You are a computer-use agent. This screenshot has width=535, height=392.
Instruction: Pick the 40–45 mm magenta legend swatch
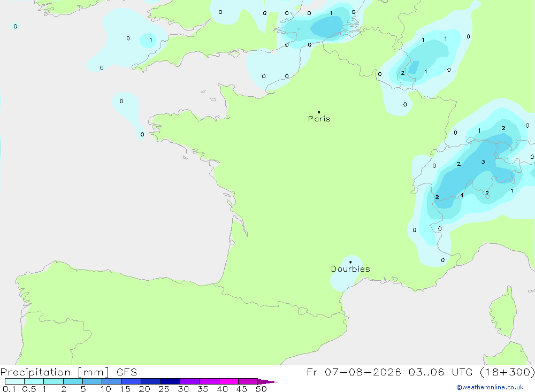tap(228, 381)
